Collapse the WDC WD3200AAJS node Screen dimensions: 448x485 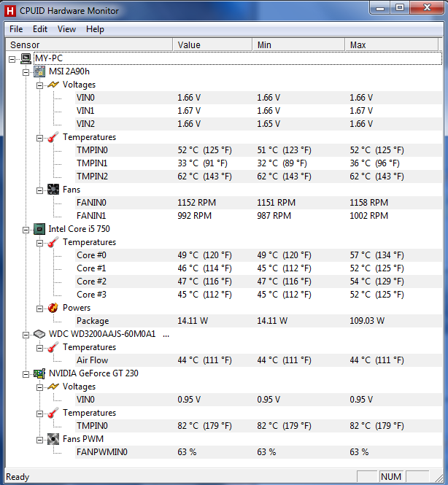tap(26, 335)
